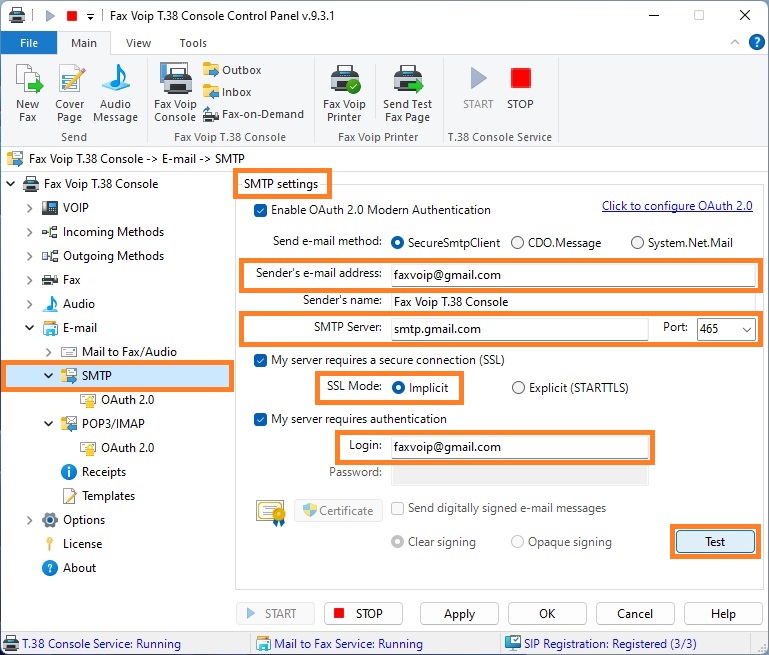
Task: Collapse the ribbon with the caret
Action: 735,42
